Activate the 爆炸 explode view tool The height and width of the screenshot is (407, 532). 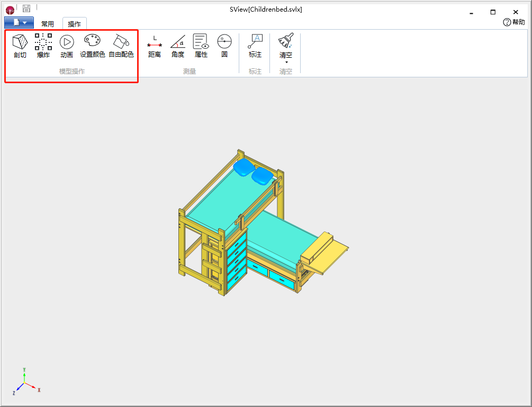coord(43,46)
